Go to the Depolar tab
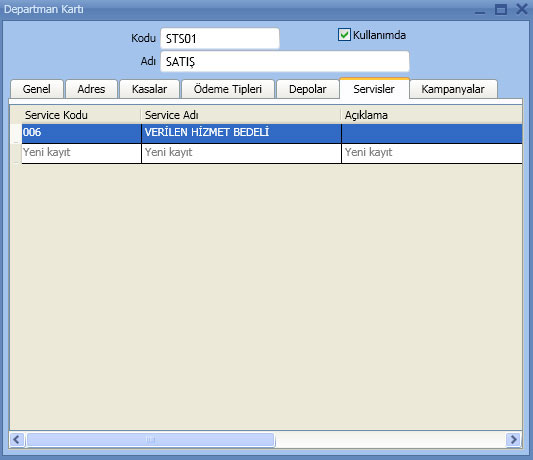The height and width of the screenshot is (460, 533). 307,89
